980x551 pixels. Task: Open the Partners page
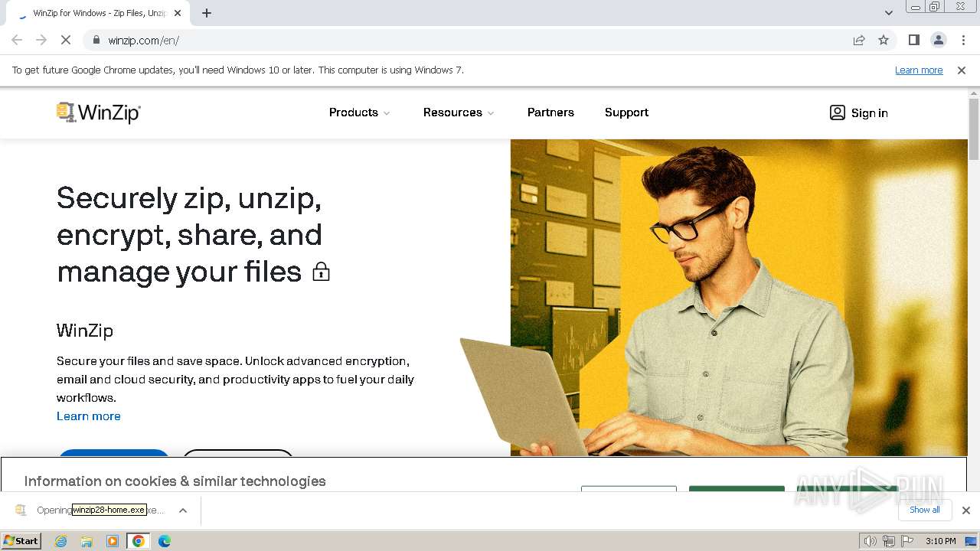point(550,112)
